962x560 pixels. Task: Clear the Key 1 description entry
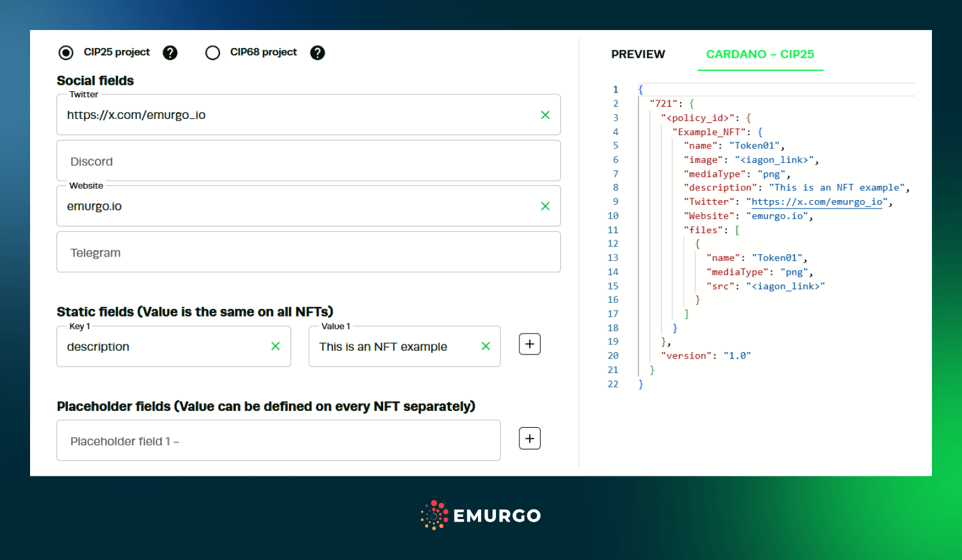pyautogui.click(x=276, y=346)
